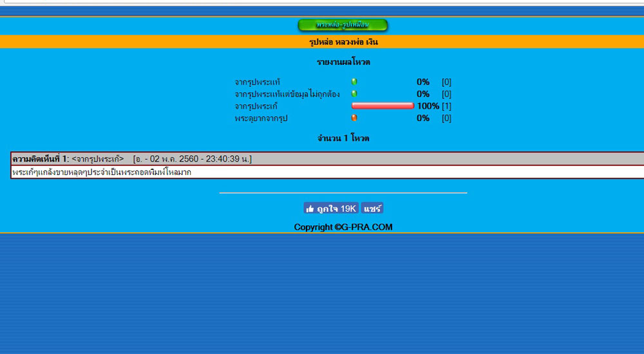Select the พระดูยากจากรูป vote option label
The height and width of the screenshot is (354, 644).
(x=262, y=118)
